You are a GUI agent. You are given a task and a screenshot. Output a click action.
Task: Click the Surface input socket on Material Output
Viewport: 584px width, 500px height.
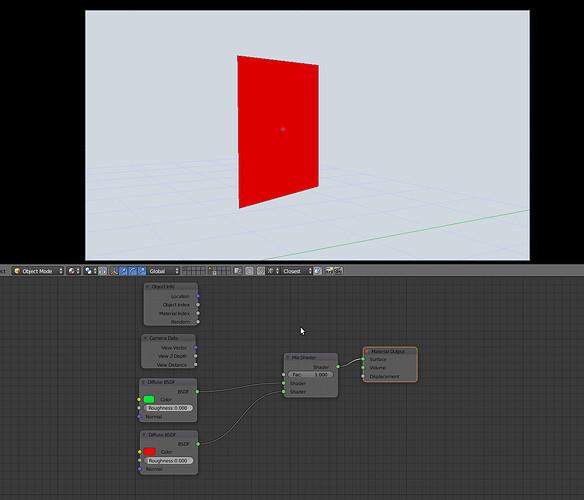tap(363, 359)
